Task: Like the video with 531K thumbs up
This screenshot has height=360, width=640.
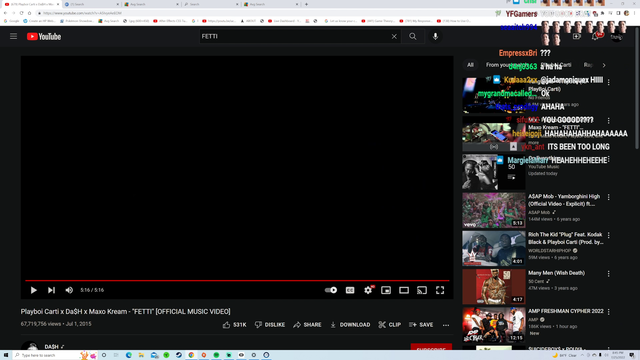Action: [x=235, y=325]
